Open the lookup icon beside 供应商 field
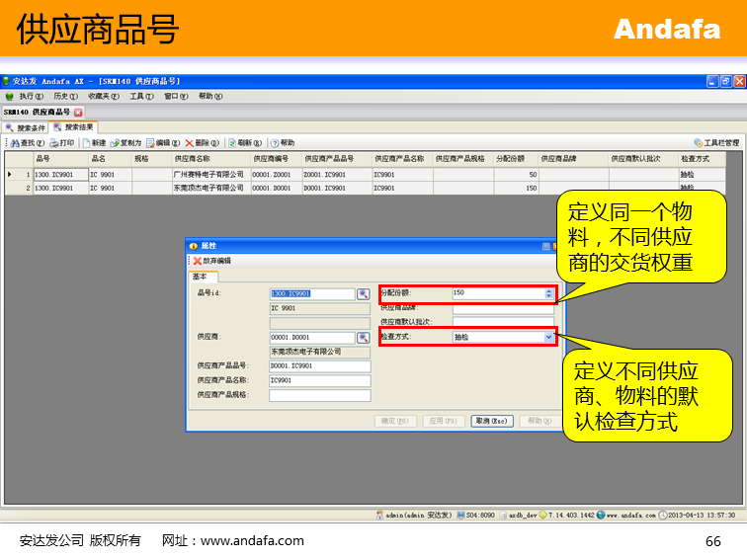Screen dimensions: 747x560 click(363, 338)
